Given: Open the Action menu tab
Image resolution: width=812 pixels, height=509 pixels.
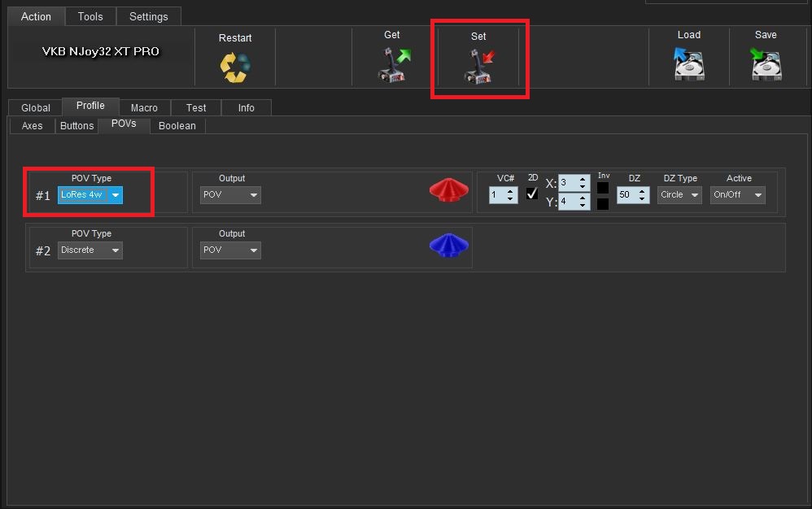Looking at the screenshot, I should (37, 16).
